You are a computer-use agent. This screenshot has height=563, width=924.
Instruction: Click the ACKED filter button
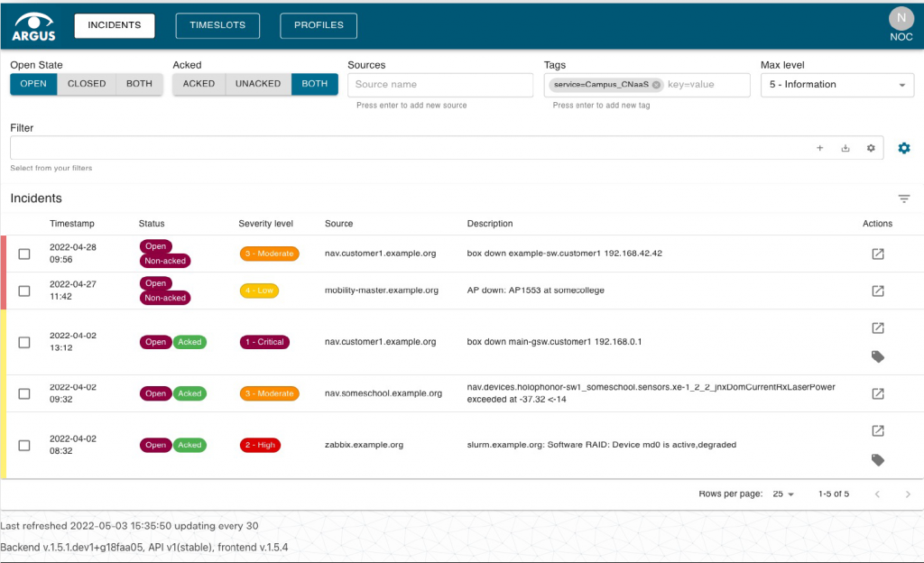point(199,84)
